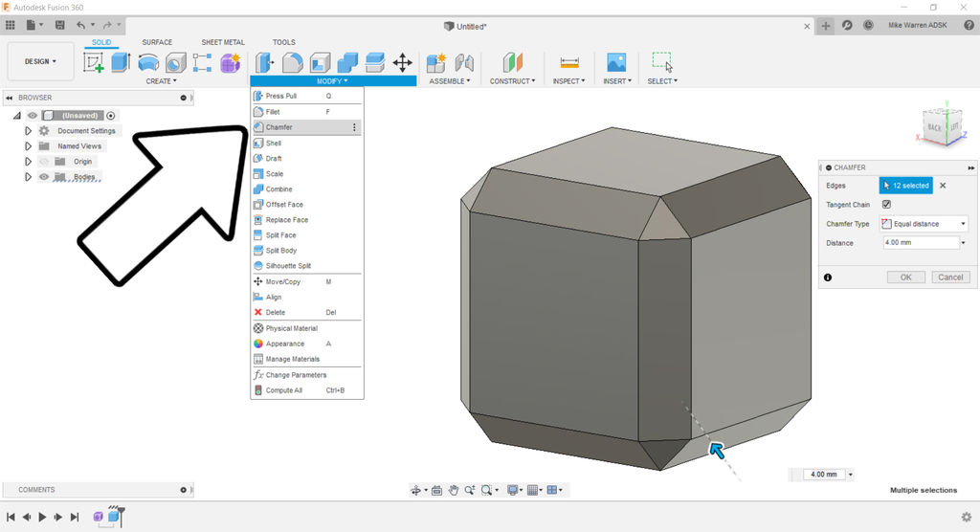
Task: Choose Draft from Modify menu
Action: [306, 158]
